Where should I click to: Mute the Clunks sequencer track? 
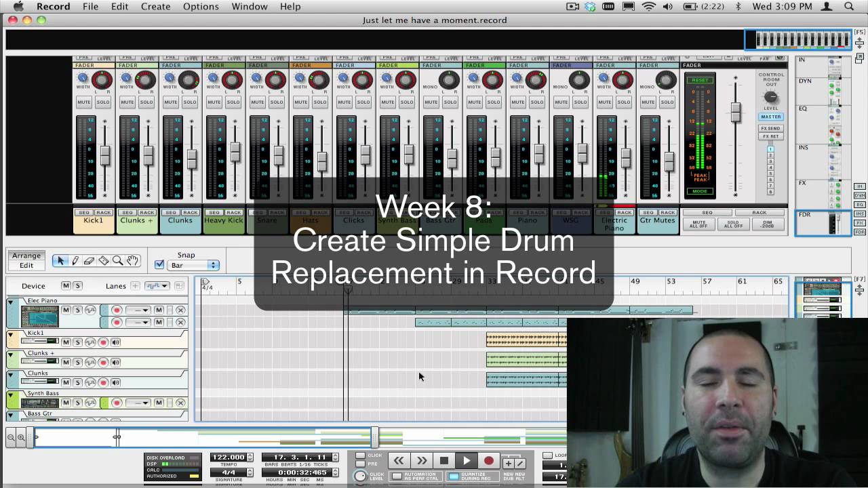[x=66, y=382]
